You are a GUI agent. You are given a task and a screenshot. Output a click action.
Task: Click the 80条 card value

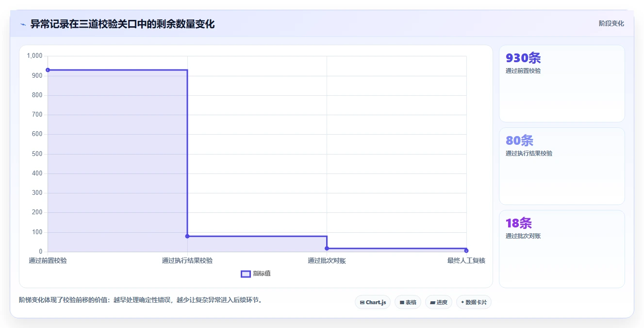519,140
